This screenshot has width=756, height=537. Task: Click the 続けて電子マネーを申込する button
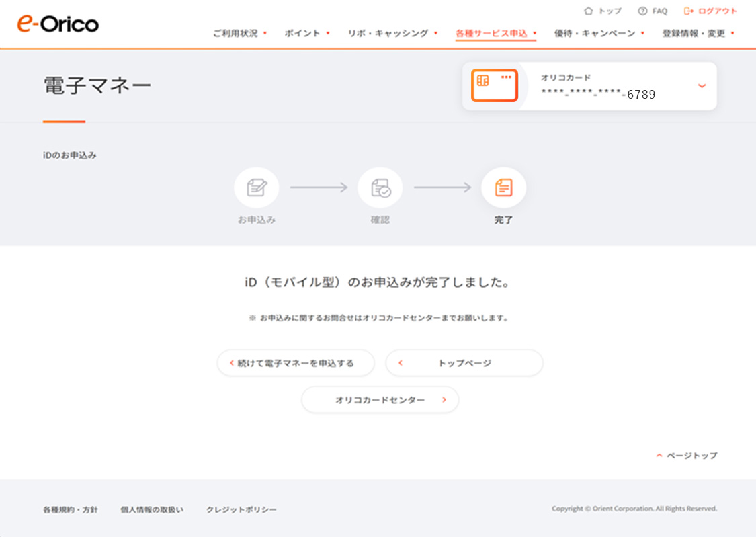tap(296, 363)
